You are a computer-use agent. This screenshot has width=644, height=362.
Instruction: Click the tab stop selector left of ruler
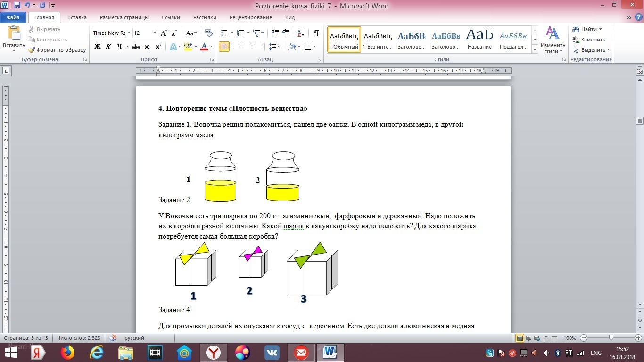(x=6, y=71)
